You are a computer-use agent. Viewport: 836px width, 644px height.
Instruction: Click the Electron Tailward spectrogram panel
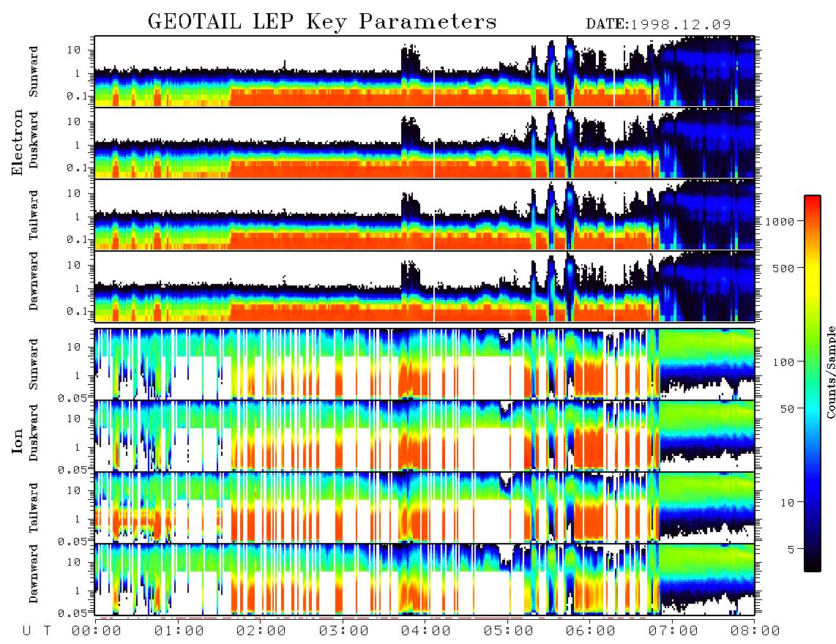[x=425, y=214]
